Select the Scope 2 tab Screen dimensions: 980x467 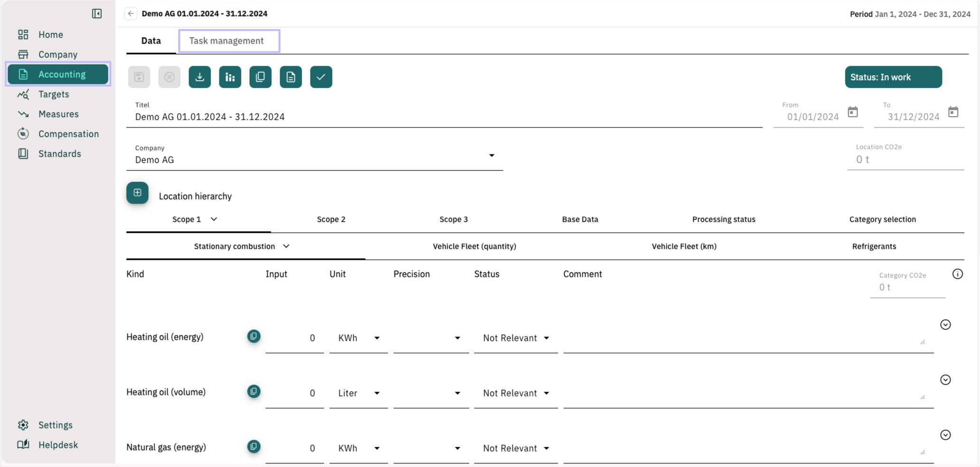click(331, 219)
